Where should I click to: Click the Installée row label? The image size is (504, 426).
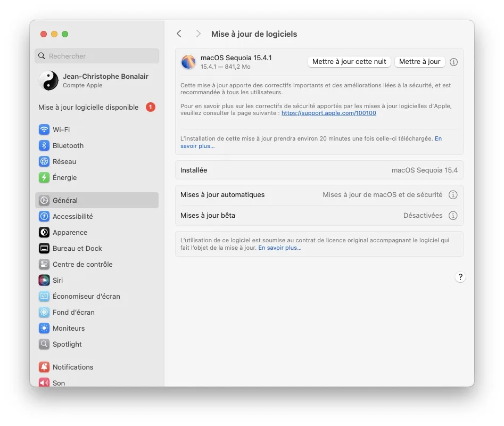(x=194, y=170)
